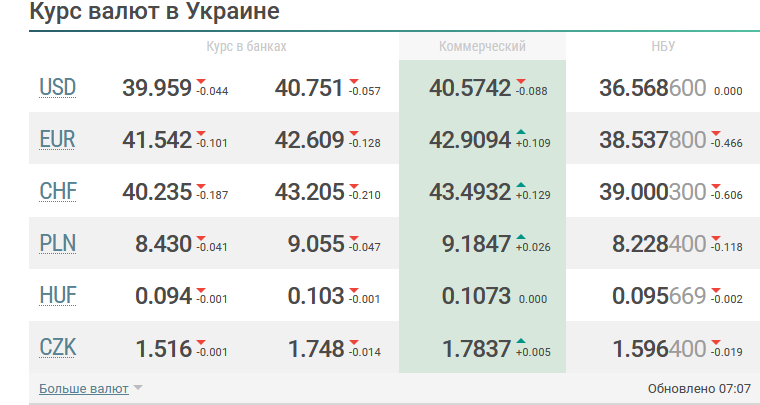Click the red down arrow beside USD 39.959
The width and height of the screenshot is (760, 405).
click(x=200, y=81)
